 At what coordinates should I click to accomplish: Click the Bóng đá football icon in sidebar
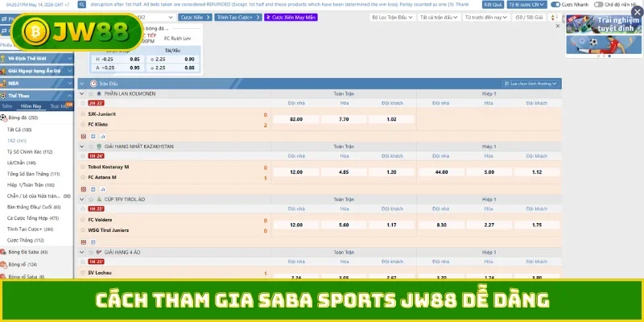point(3,118)
